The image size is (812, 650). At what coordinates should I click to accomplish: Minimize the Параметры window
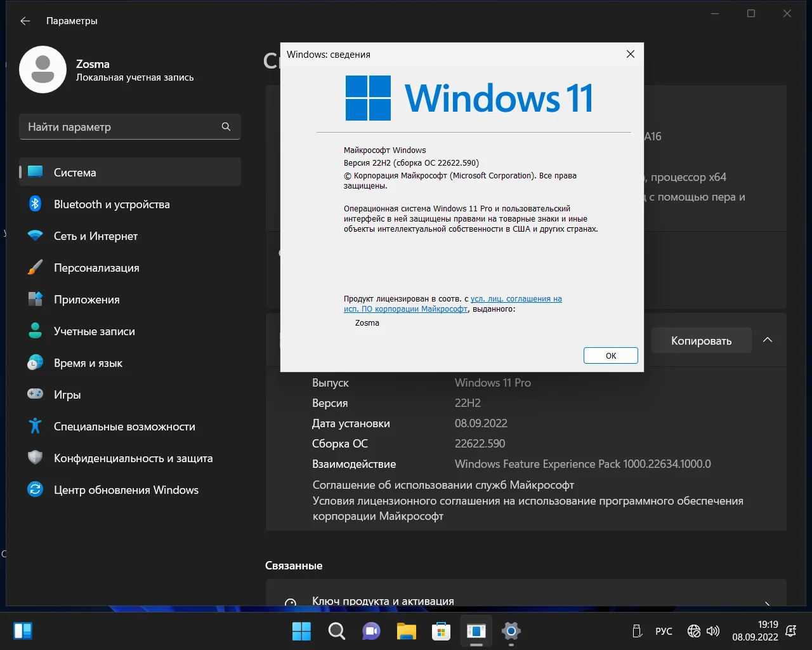715,13
